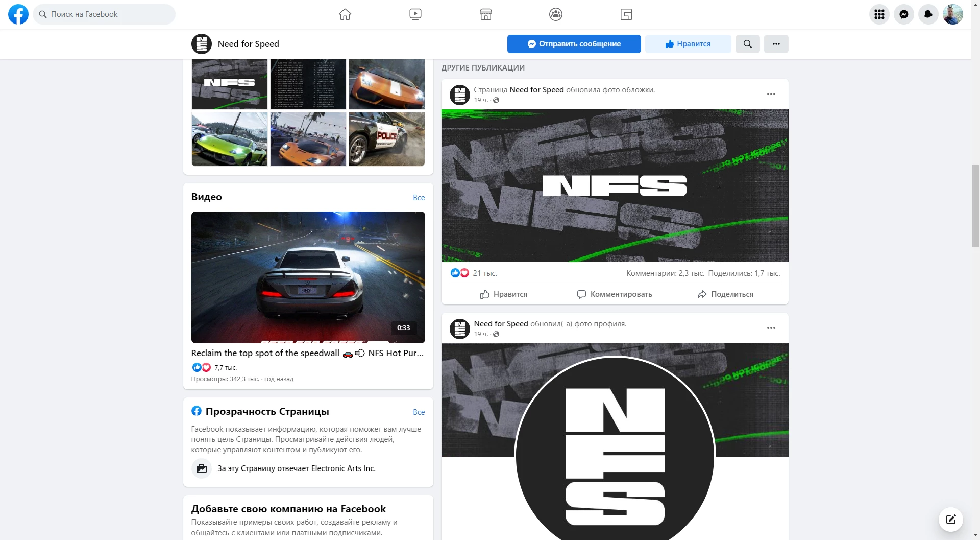Open the Messenger icon in top bar
The width and height of the screenshot is (980, 540).
(x=904, y=14)
